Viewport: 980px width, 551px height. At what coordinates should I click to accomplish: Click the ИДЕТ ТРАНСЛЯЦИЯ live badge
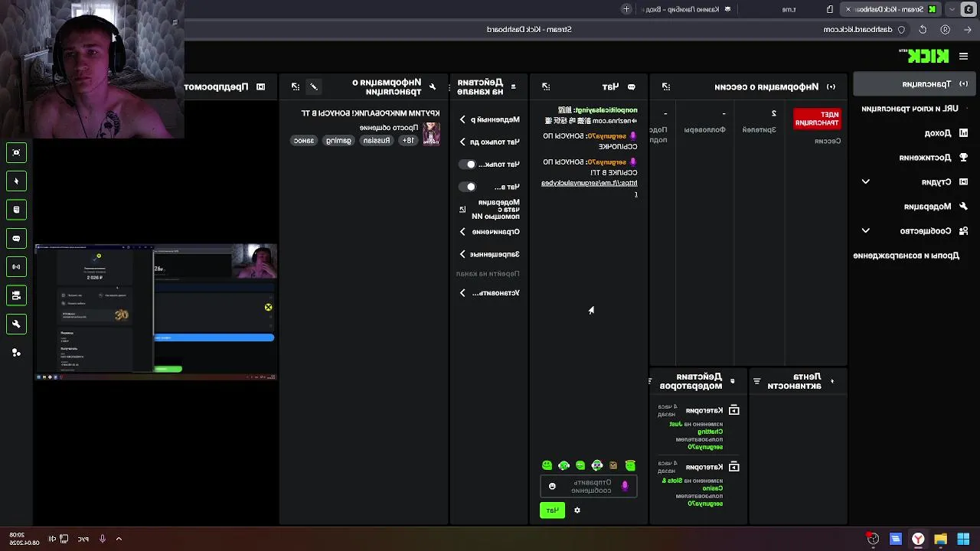point(817,119)
